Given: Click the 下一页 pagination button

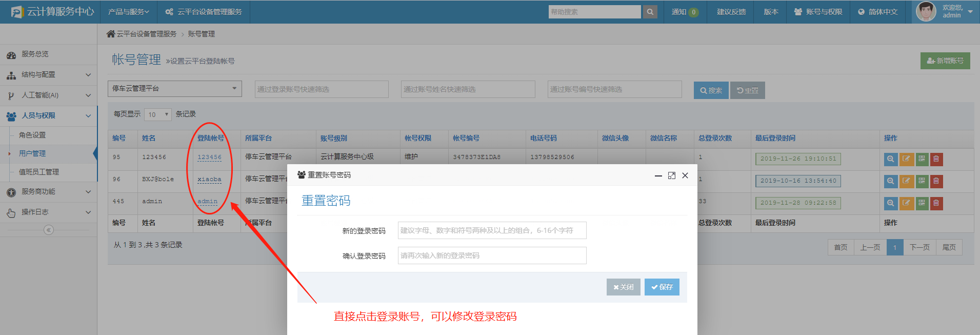Looking at the screenshot, I should click(919, 247).
